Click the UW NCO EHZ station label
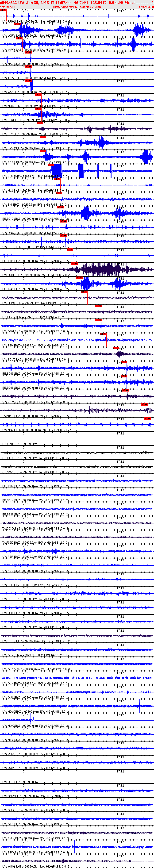Viewport: 154px width, 868px height. click(35, 106)
